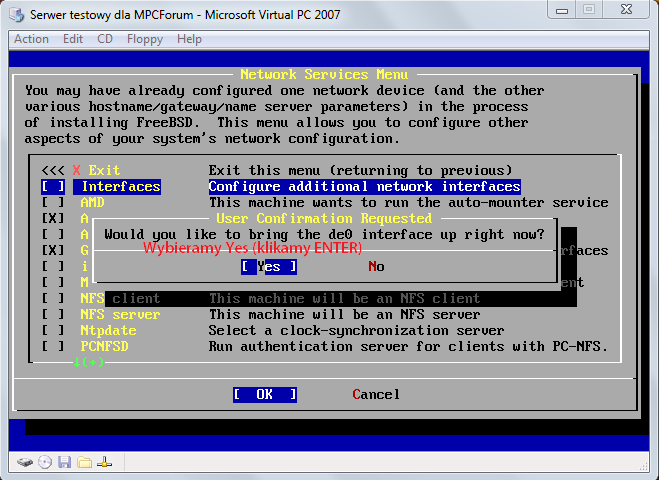Click the hard disk status icon

click(x=25, y=463)
